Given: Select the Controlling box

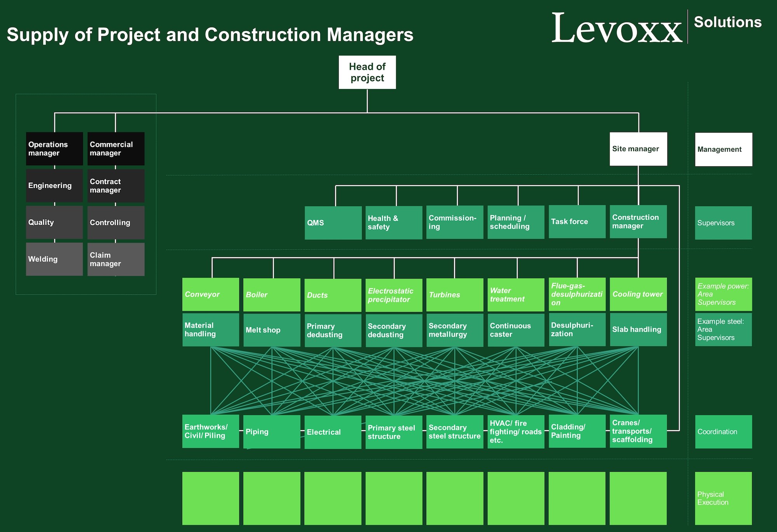Looking at the screenshot, I should (116, 222).
